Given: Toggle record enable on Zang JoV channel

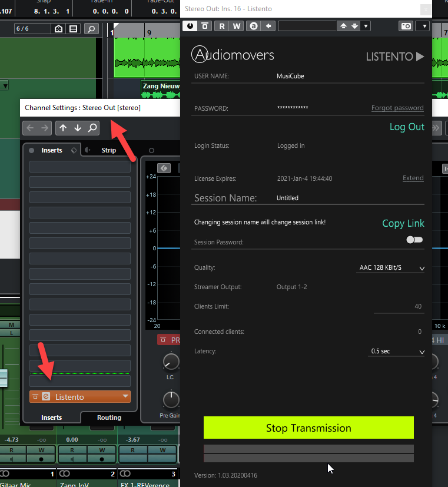Looking at the screenshot, I should (102, 459).
